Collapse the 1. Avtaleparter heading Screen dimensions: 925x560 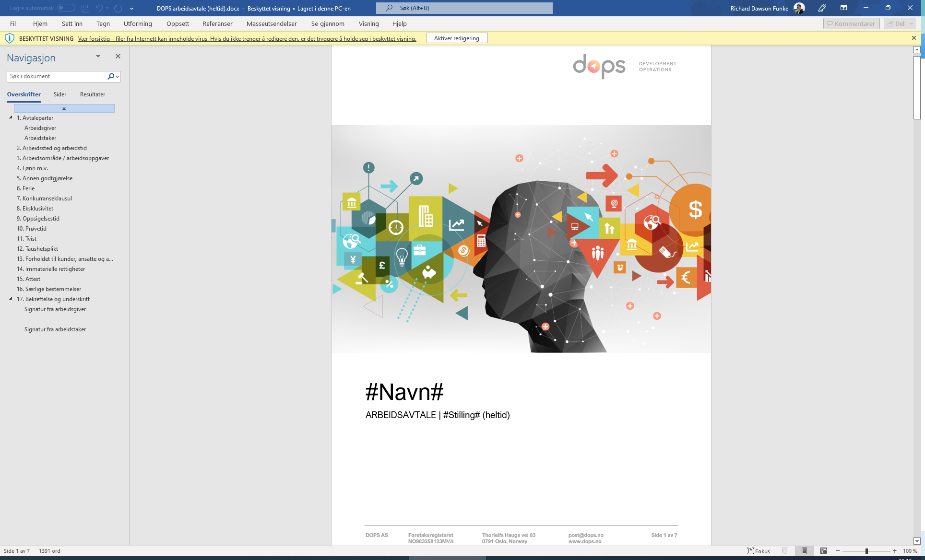tap(11, 117)
